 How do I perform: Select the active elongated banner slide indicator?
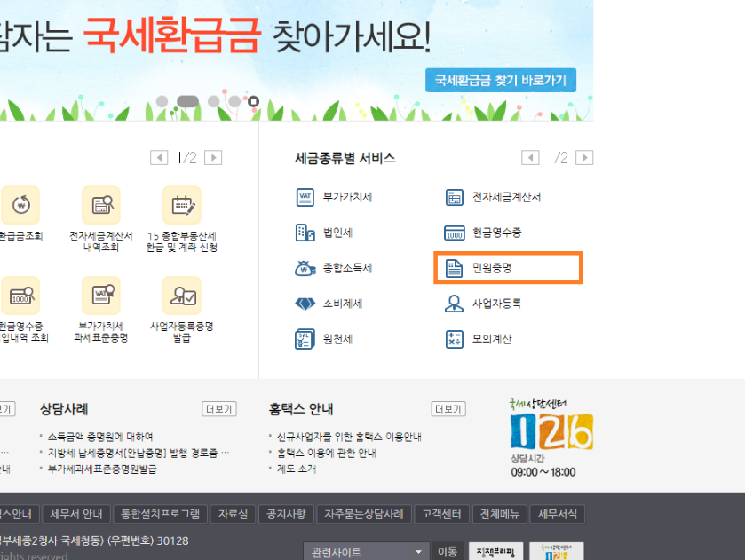187,101
